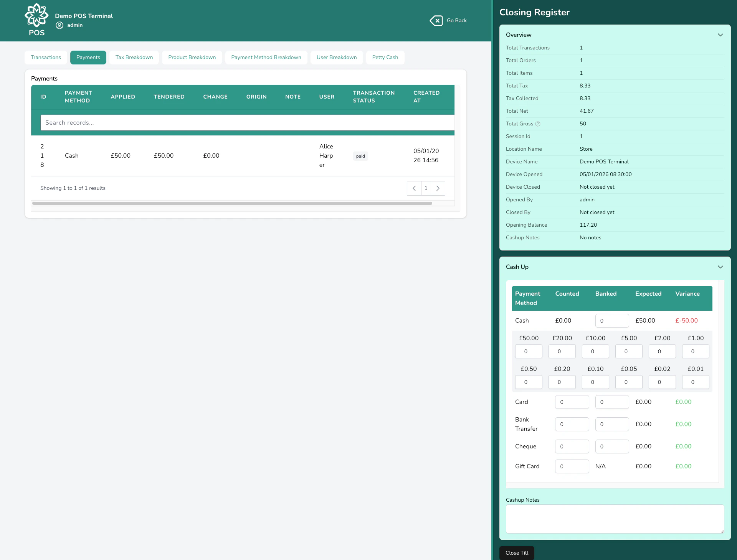Click the info tooltip beside Total Gross

pyautogui.click(x=537, y=124)
